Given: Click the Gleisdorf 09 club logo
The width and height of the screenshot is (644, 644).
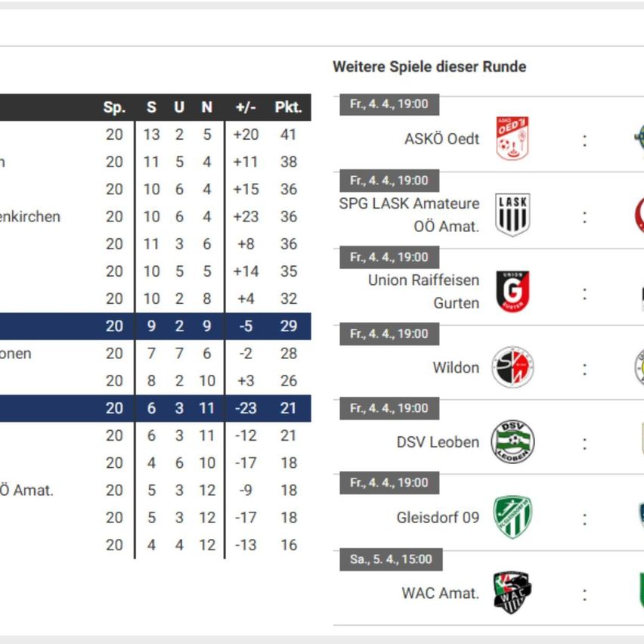Looking at the screenshot, I should tap(512, 518).
